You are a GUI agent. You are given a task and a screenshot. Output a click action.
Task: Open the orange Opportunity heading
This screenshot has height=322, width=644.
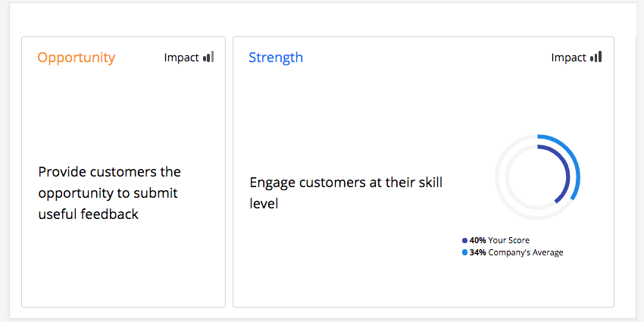click(x=77, y=58)
